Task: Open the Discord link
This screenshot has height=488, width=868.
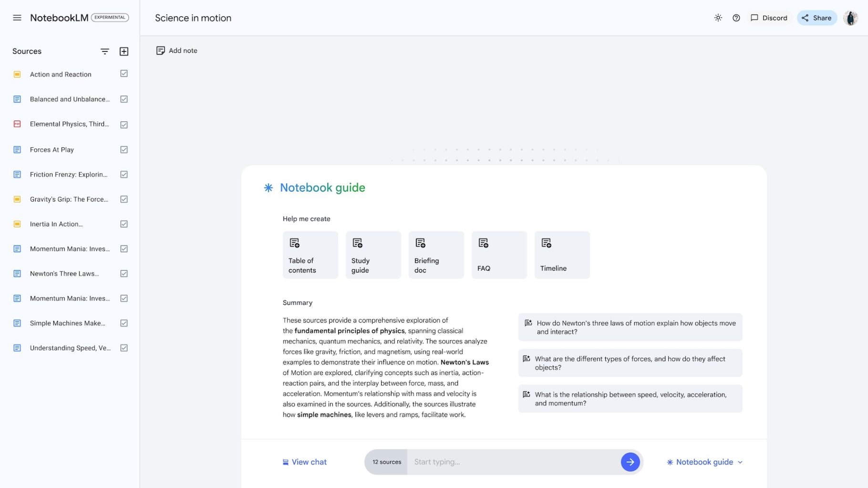Action: coord(769,18)
